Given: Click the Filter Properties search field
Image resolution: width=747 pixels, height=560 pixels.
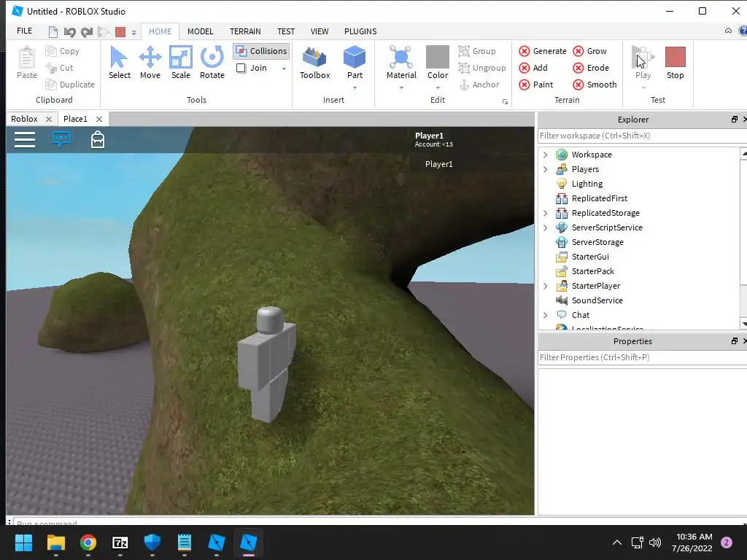Looking at the screenshot, I should (x=642, y=357).
